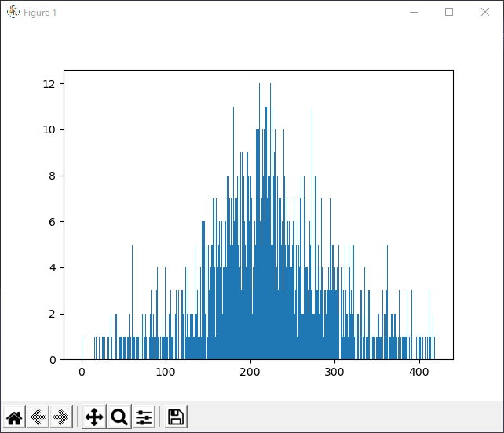The image size is (504, 433).
Task: Click the y-axis tick label '2'
Action: (52, 314)
